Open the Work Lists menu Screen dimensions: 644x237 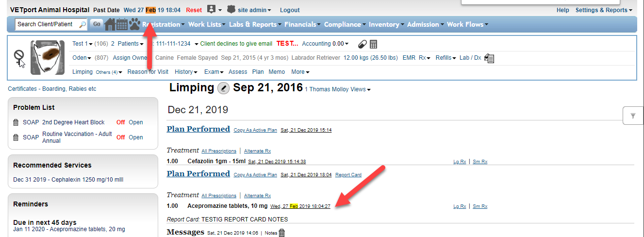click(207, 24)
